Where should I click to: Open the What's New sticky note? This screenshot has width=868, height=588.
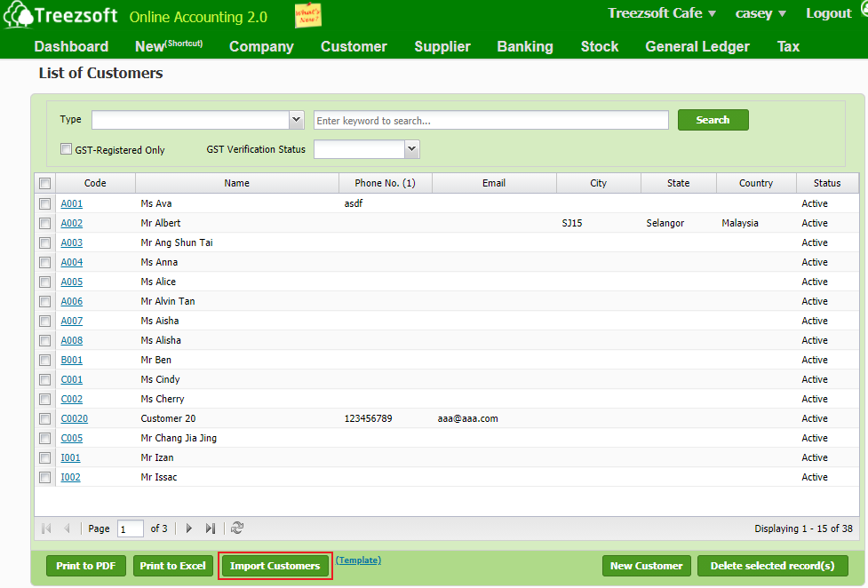(x=308, y=15)
